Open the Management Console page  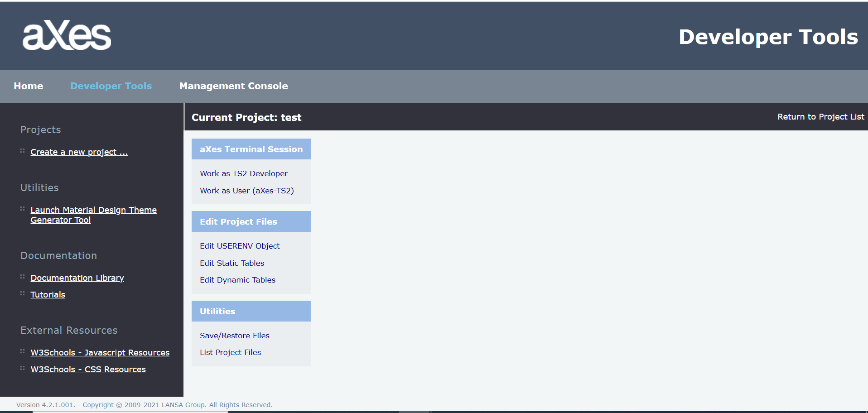233,86
